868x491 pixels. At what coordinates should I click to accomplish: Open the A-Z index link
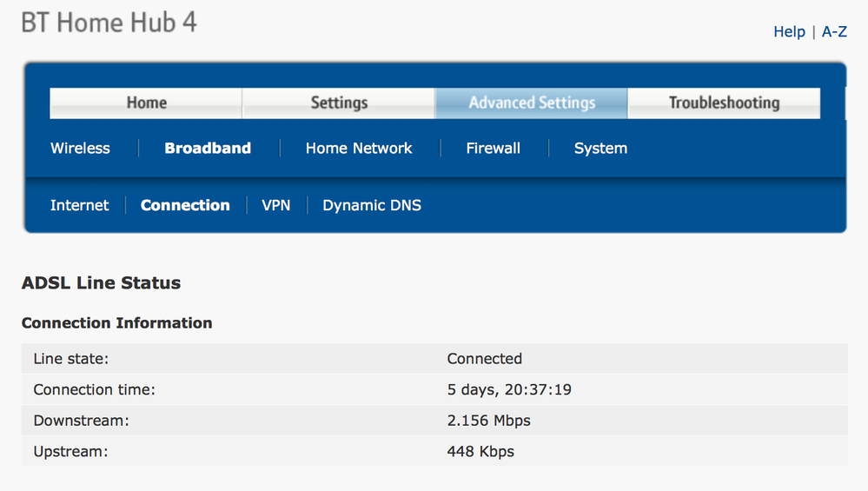pyautogui.click(x=834, y=31)
